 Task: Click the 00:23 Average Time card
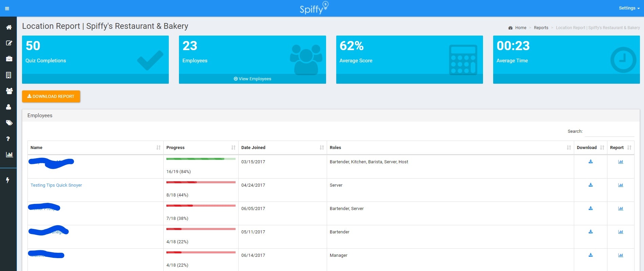click(566, 60)
